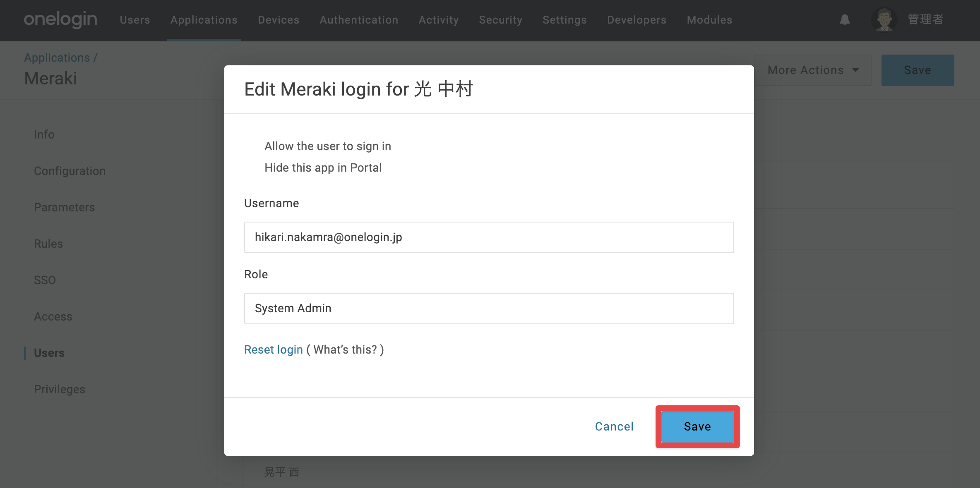Screen dimensions: 980x488
Task: Click the page-level Save button behind dialog
Action: pyautogui.click(x=918, y=70)
